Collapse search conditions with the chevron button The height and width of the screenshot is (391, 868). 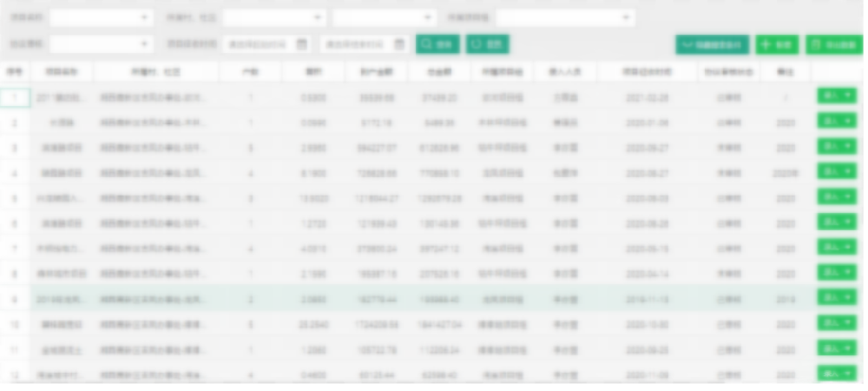[x=712, y=45]
